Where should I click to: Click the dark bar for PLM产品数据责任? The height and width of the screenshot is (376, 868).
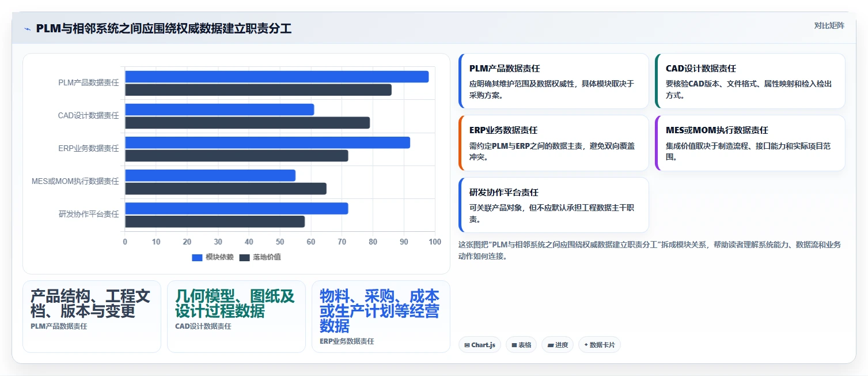click(x=258, y=90)
